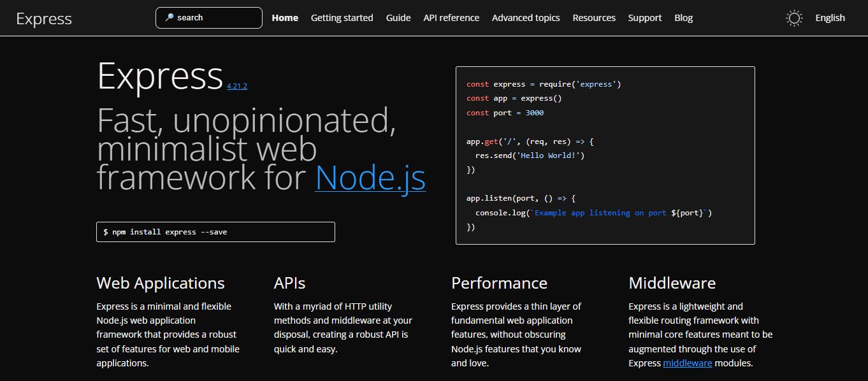This screenshot has height=381, width=868.
Task: Click the Express logo in header
Action: (x=44, y=18)
